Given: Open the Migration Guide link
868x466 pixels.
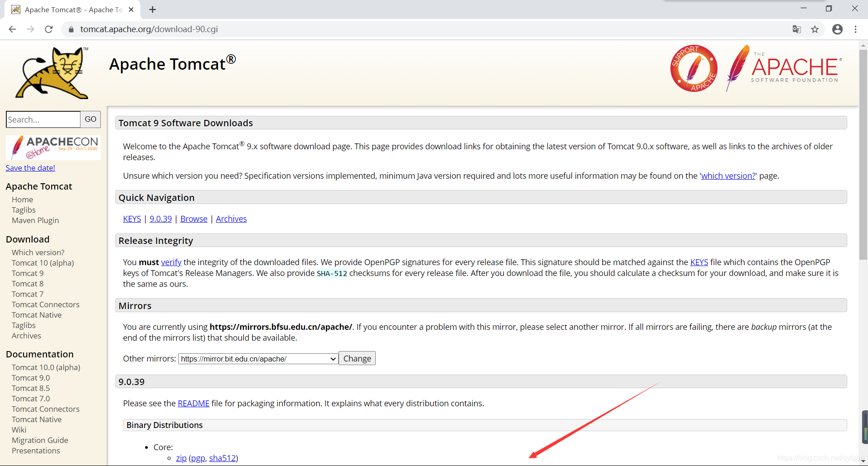Looking at the screenshot, I should click(40, 440).
